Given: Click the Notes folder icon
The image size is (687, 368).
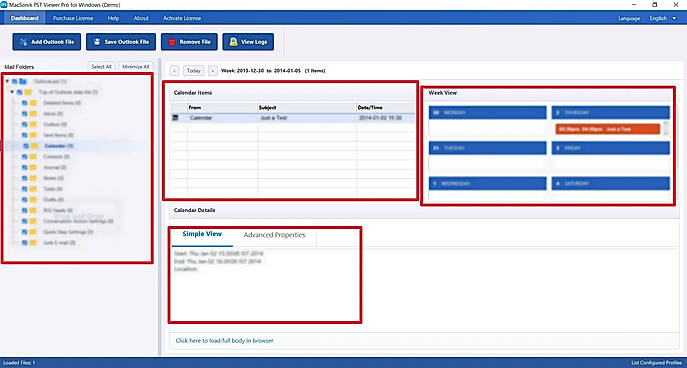Looking at the screenshot, I should [x=33, y=178].
